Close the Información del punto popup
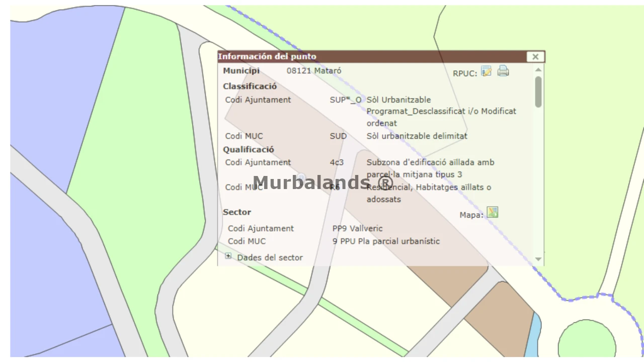This screenshot has height=362, width=644. (535, 57)
